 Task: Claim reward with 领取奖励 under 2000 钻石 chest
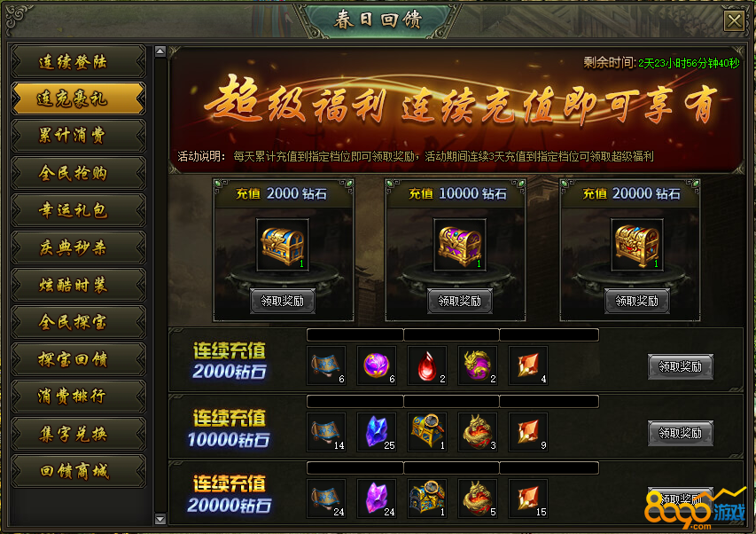[283, 301]
